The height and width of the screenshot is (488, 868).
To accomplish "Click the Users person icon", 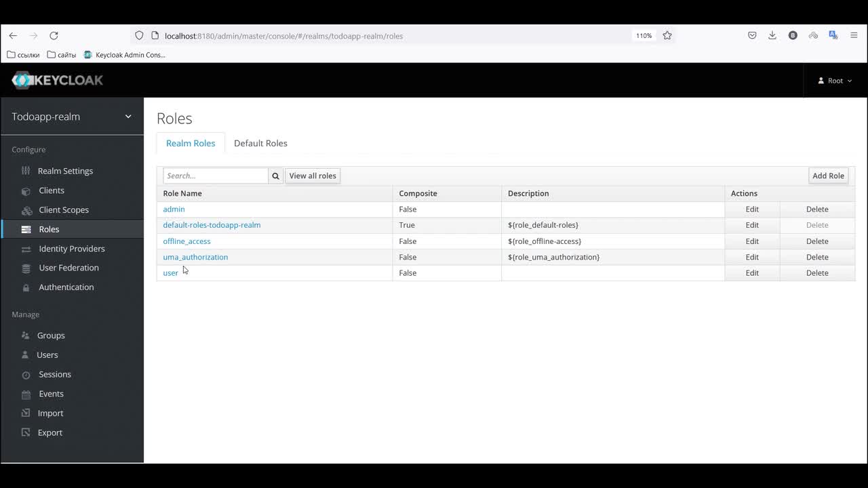I will (26, 355).
